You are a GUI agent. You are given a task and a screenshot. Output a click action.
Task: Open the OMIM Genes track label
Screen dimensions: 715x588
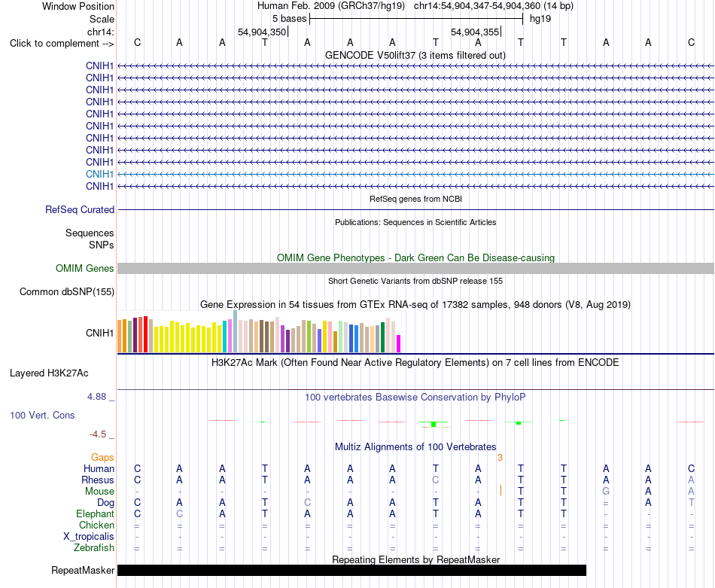pos(85,268)
